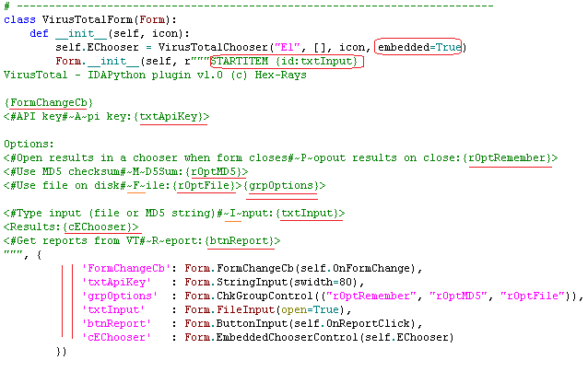This screenshot has width=588, height=372.
Task: Click 'VirusTotal - IDAPython plugin v1.0' title line
Action: coord(112,75)
